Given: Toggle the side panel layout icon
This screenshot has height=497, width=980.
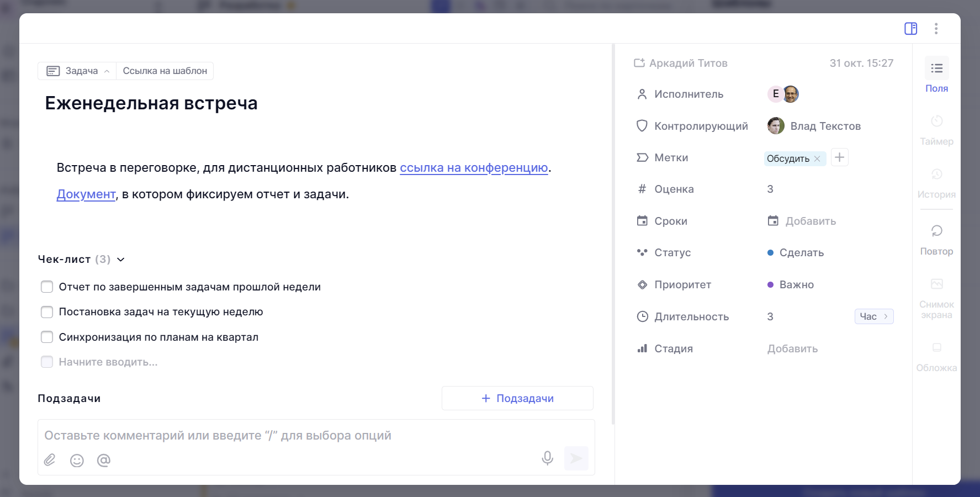Looking at the screenshot, I should pyautogui.click(x=910, y=29).
